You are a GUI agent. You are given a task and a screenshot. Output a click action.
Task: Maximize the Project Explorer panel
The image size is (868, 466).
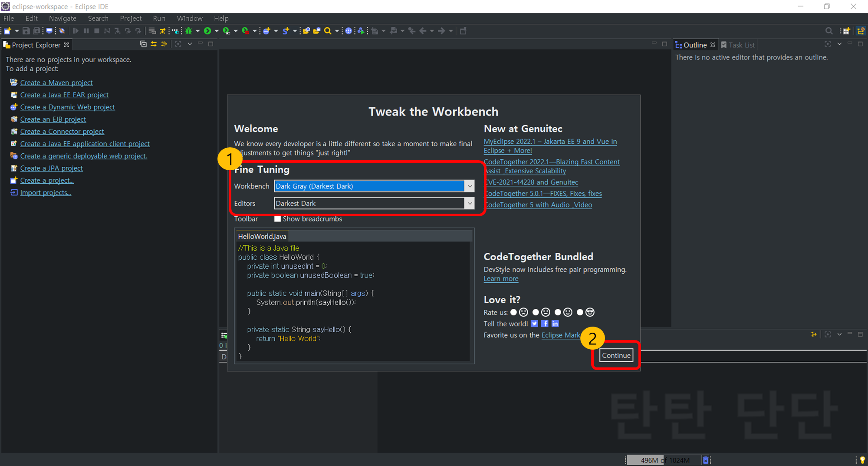coord(211,44)
